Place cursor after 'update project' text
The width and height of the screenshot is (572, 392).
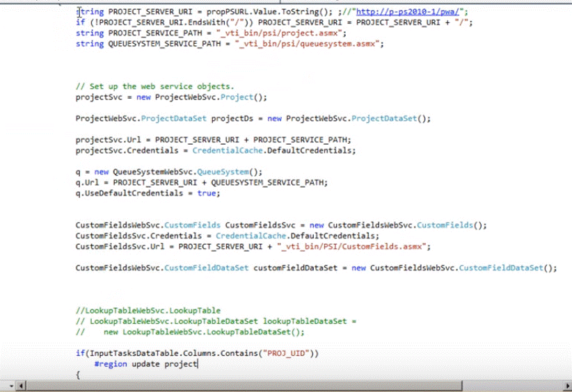coord(198,364)
